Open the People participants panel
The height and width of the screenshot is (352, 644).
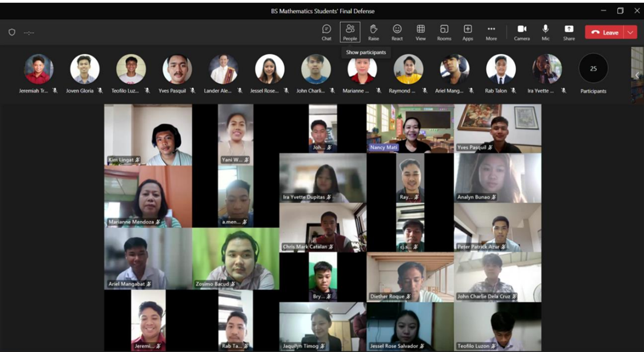(x=350, y=32)
